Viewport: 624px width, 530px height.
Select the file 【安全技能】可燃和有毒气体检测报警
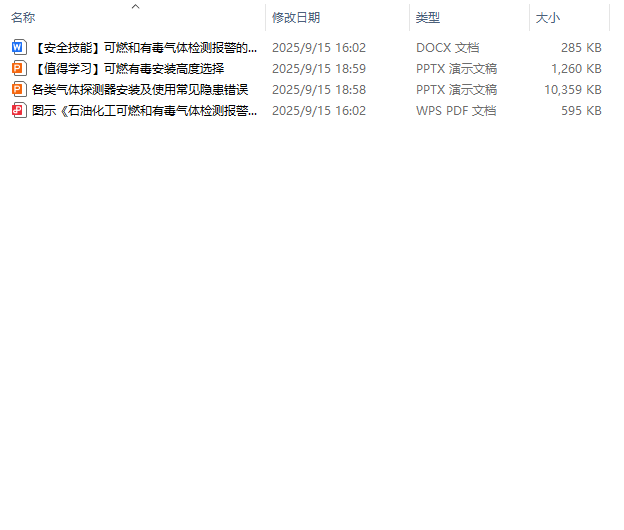click(145, 47)
